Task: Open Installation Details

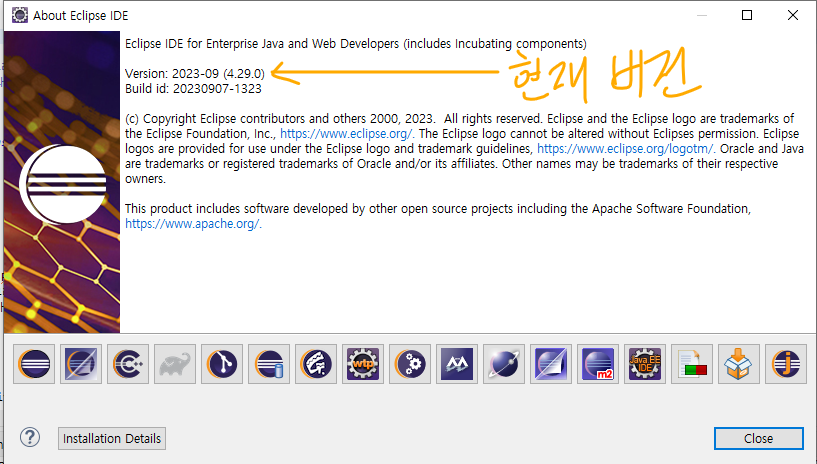Action: tap(112, 438)
